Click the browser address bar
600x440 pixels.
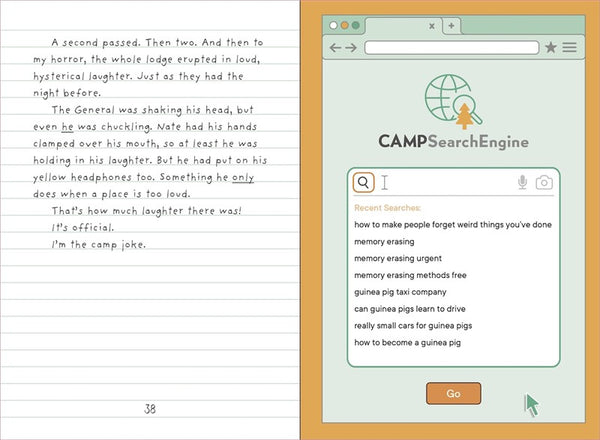tap(452, 48)
